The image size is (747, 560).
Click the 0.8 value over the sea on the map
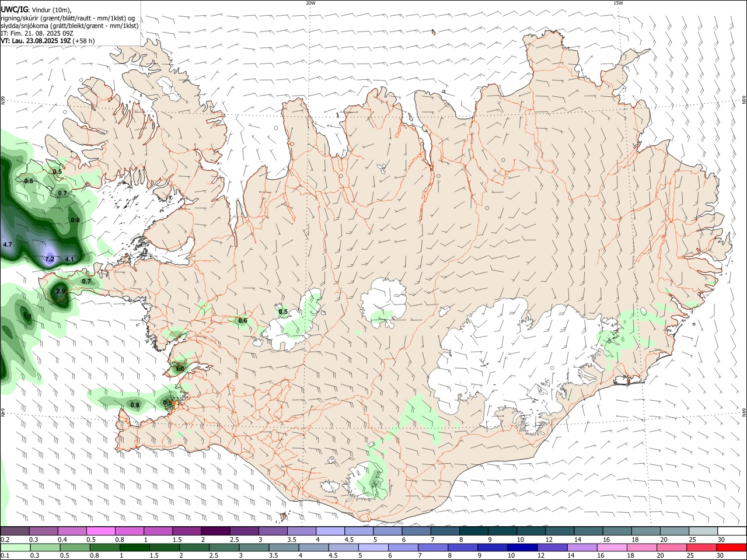(x=135, y=405)
